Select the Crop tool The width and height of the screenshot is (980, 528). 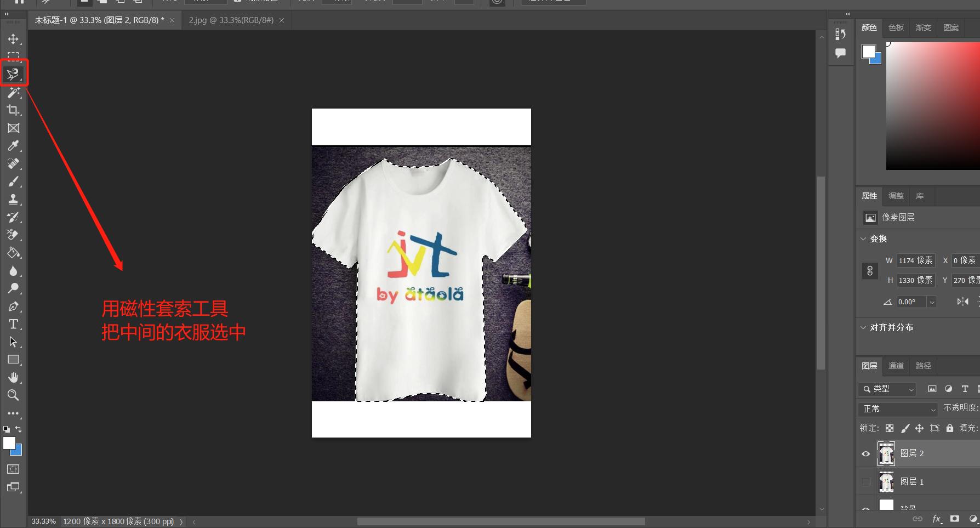pos(13,110)
